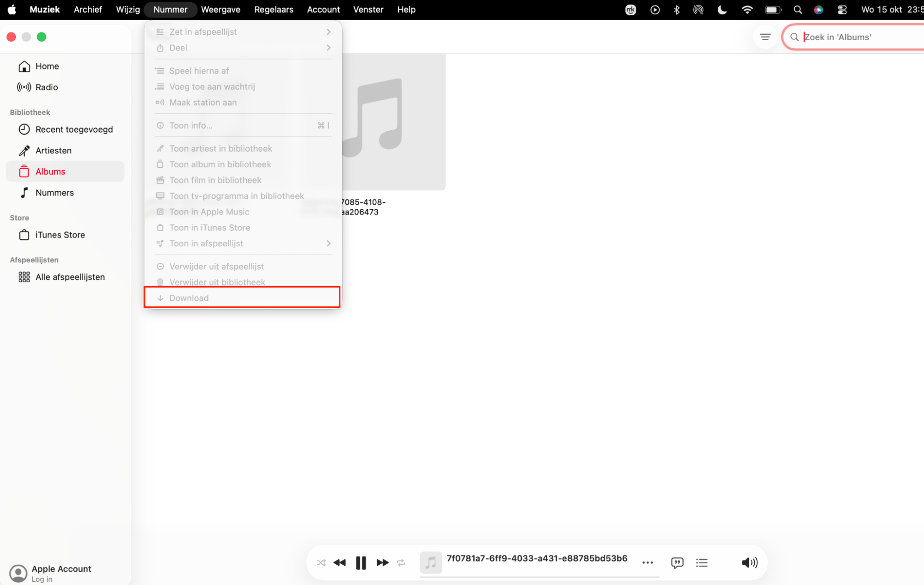Viewport: 924px width, 585px height.
Task: Open the lyrics panel
Action: click(677, 562)
